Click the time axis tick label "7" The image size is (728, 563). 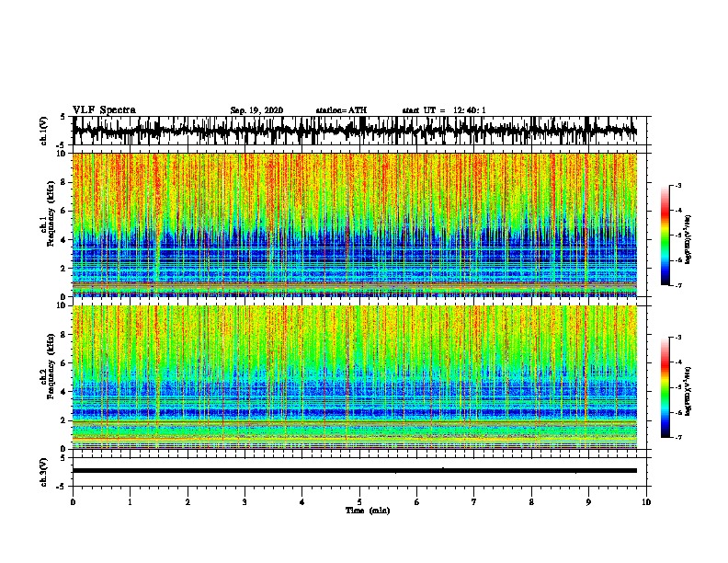click(474, 502)
